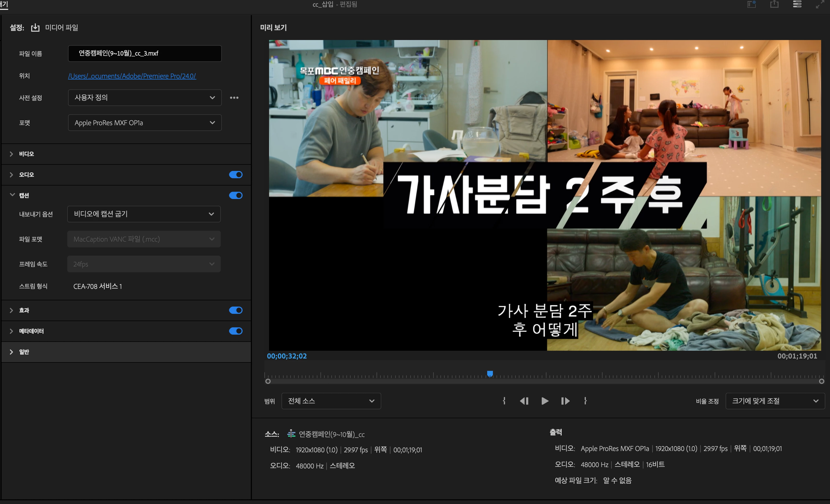
Task: Set in point bracket marker
Action: tap(504, 401)
